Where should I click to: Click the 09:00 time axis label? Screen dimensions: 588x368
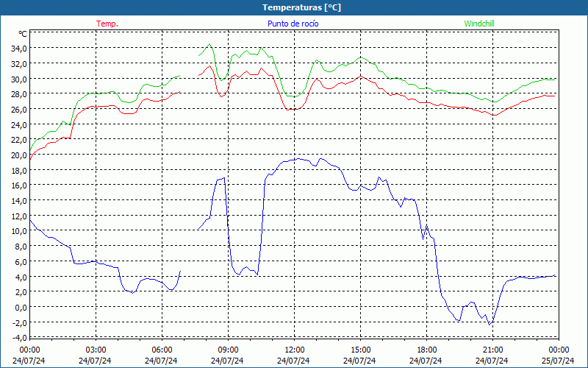point(228,350)
